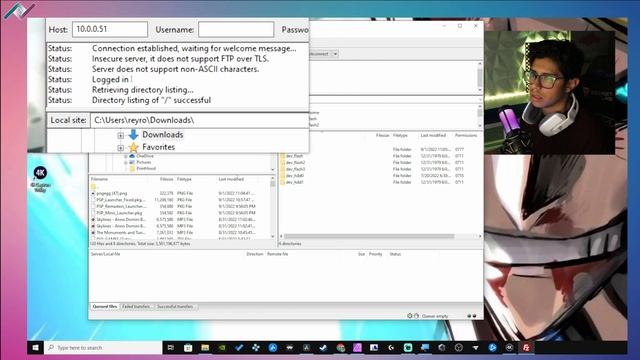Select the Favorites folder in local tree
This screenshot has width=640, height=360.
coord(158,147)
